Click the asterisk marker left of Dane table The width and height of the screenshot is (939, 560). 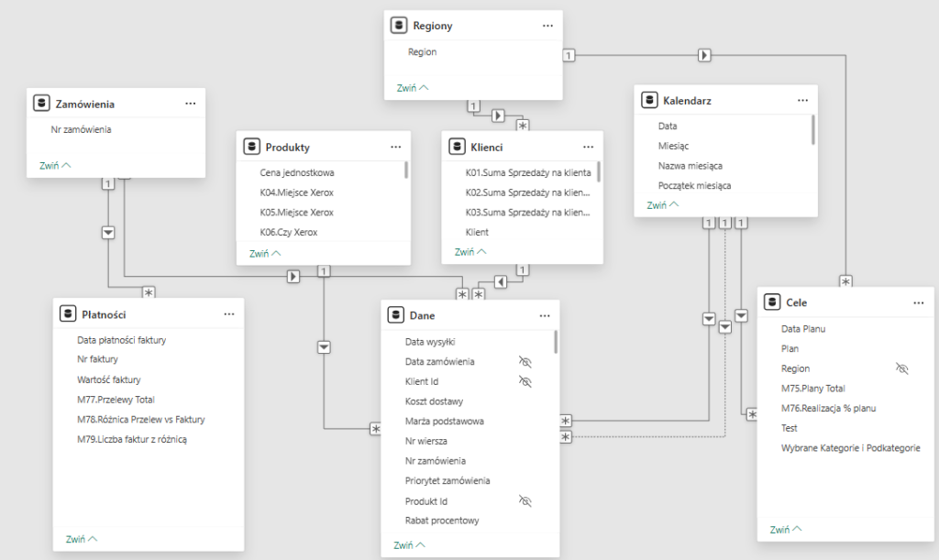pyautogui.click(x=375, y=428)
